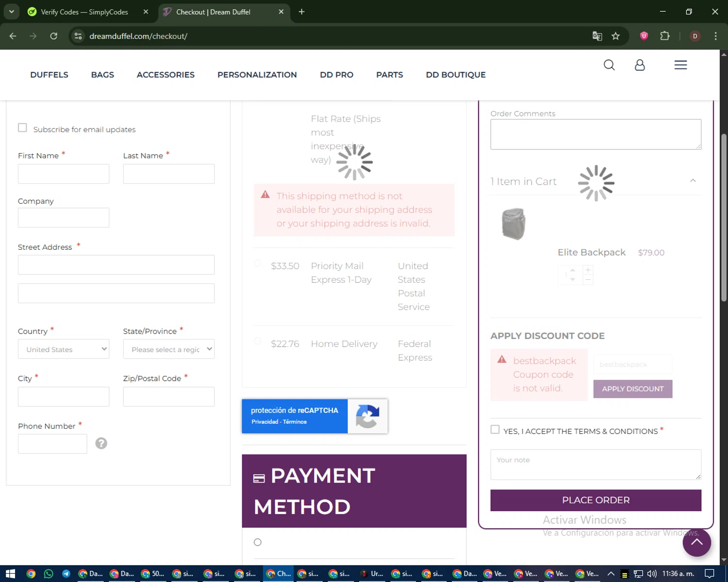Open the hamburger menu icon
Screen dimensions: 728x582
point(680,65)
